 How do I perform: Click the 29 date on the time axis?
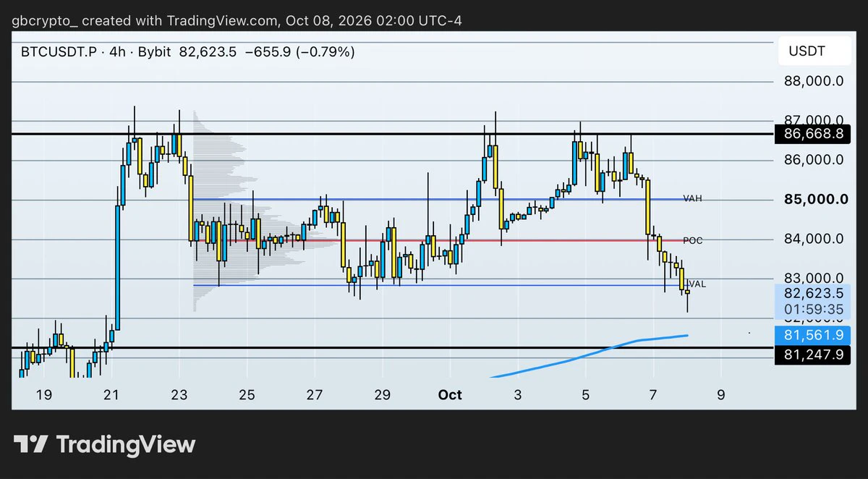(x=383, y=394)
